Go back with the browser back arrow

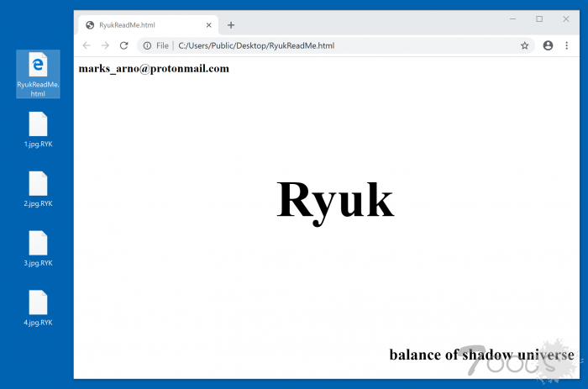87,45
